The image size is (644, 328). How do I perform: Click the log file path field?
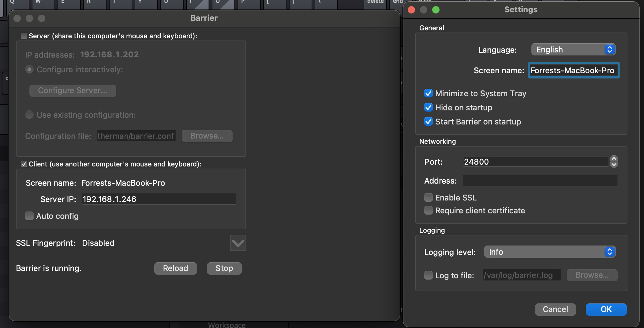[x=522, y=275]
